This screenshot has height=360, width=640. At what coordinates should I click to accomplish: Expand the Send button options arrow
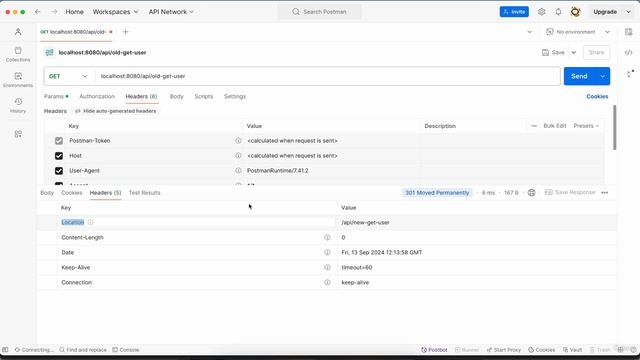pyautogui.click(x=602, y=76)
